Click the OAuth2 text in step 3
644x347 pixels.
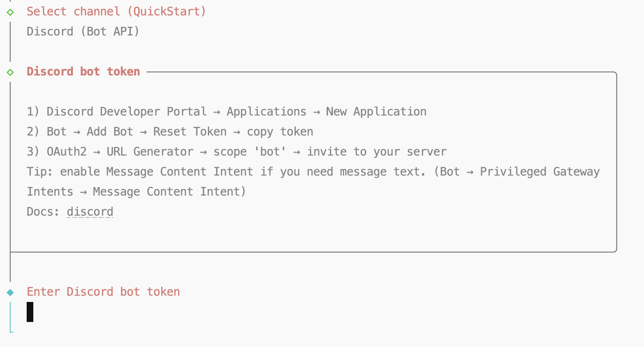pos(67,152)
